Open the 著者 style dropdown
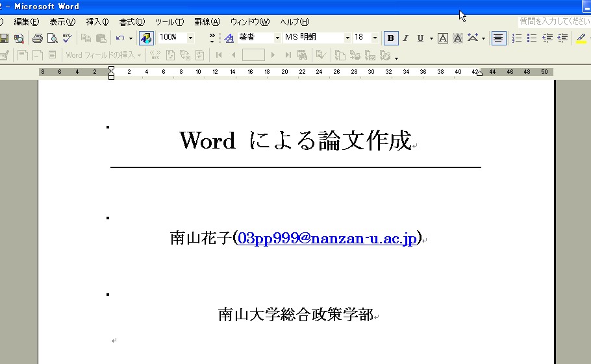The width and height of the screenshot is (591, 364). (x=277, y=38)
